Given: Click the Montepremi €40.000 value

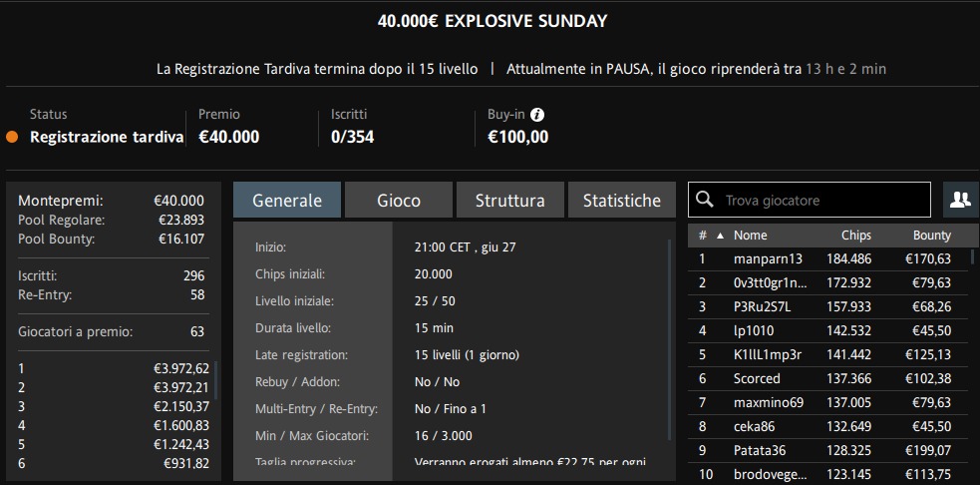Looking at the screenshot, I should (x=178, y=201).
